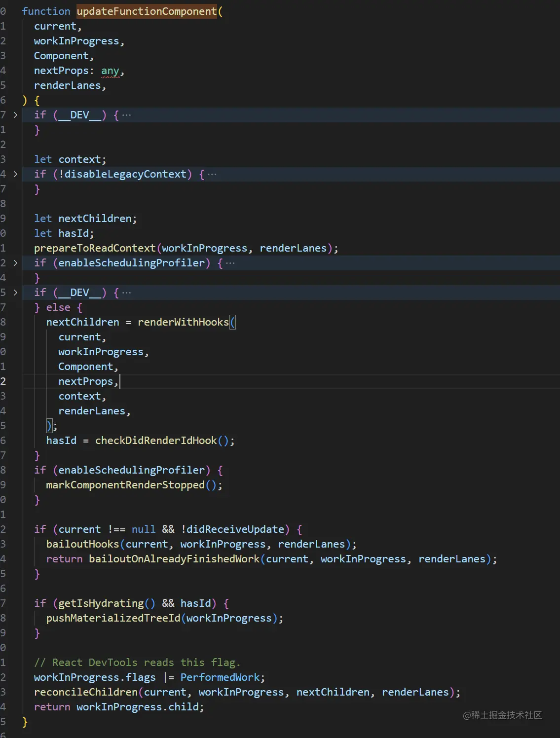The width and height of the screenshot is (560, 738).
Task: Click the ellipsis after if (!disableLegacyContext)
Action: (x=212, y=174)
